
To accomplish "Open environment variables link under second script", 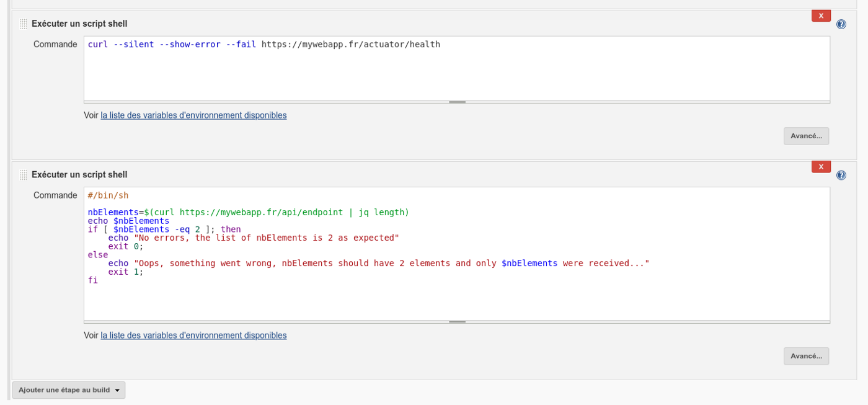I will [193, 336].
